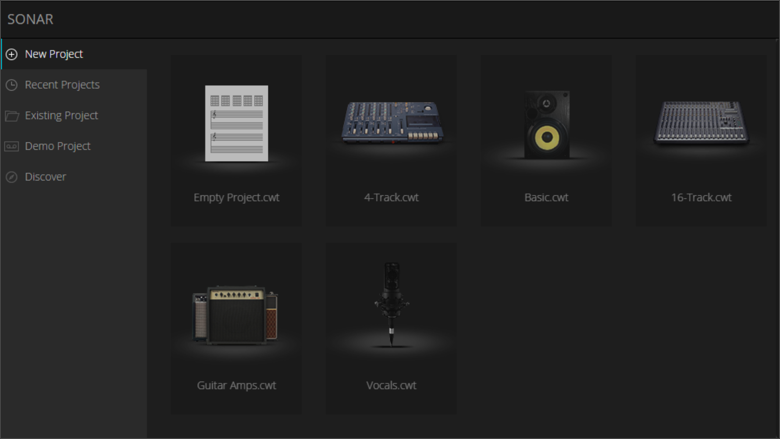The width and height of the screenshot is (780, 439).
Task: Click the Guitar Amps.cwt label
Action: coord(236,385)
